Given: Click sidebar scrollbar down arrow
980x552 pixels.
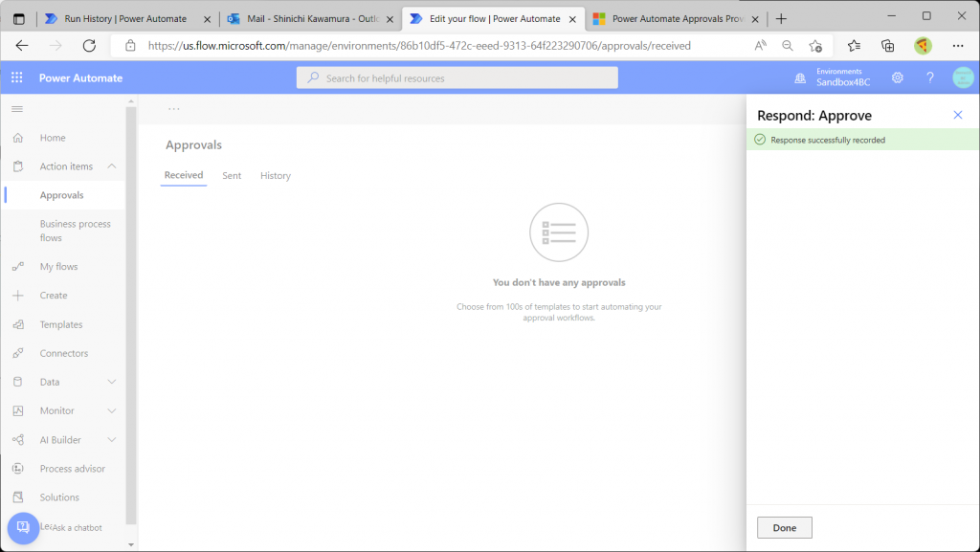Looking at the screenshot, I should 130,544.
